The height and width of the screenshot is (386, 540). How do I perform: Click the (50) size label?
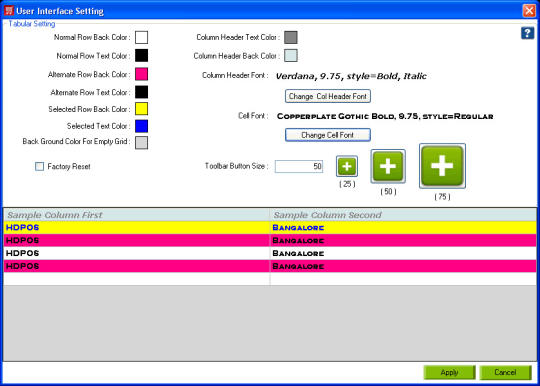pyautogui.click(x=388, y=191)
